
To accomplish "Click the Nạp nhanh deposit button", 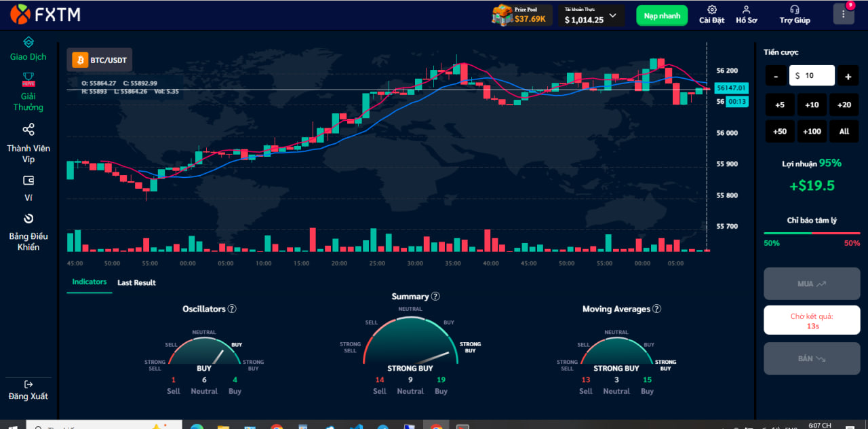I will coord(662,16).
